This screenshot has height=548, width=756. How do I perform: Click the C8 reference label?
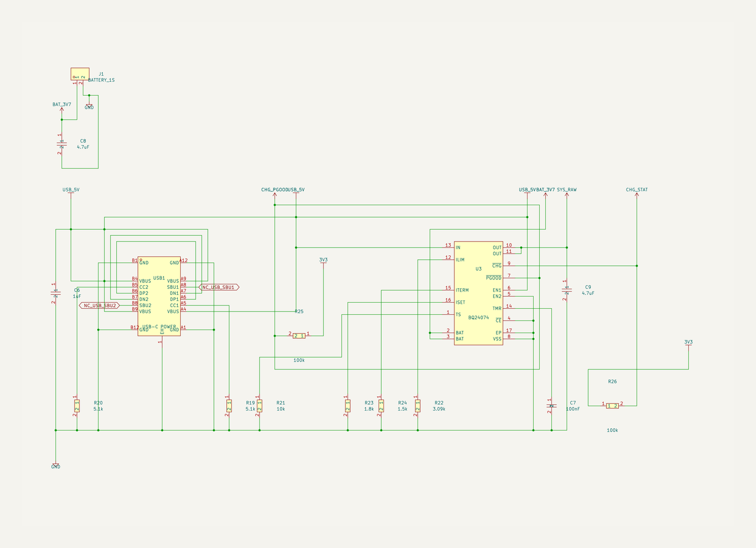(83, 141)
